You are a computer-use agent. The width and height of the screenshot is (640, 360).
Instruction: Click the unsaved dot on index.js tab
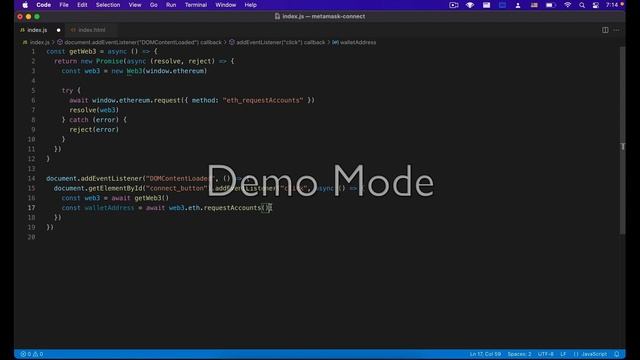click(58, 30)
